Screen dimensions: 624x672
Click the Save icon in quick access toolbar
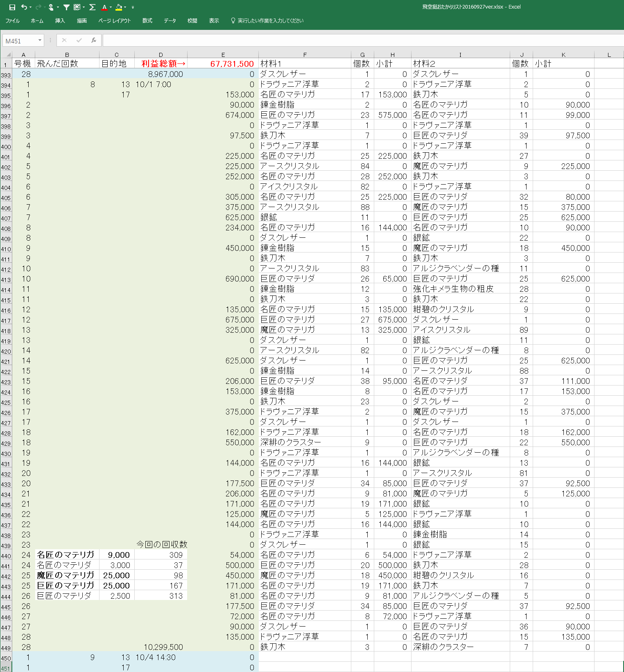[12, 7]
